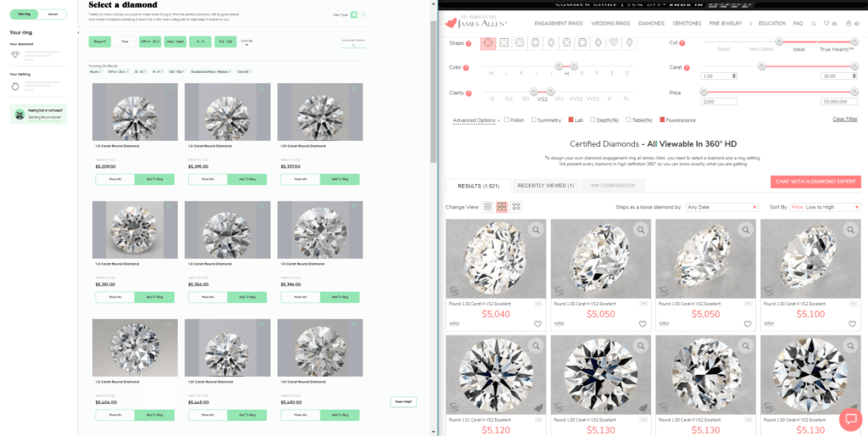Pick the Oval shape icon
The height and width of the screenshot is (436, 868).
tap(551, 42)
